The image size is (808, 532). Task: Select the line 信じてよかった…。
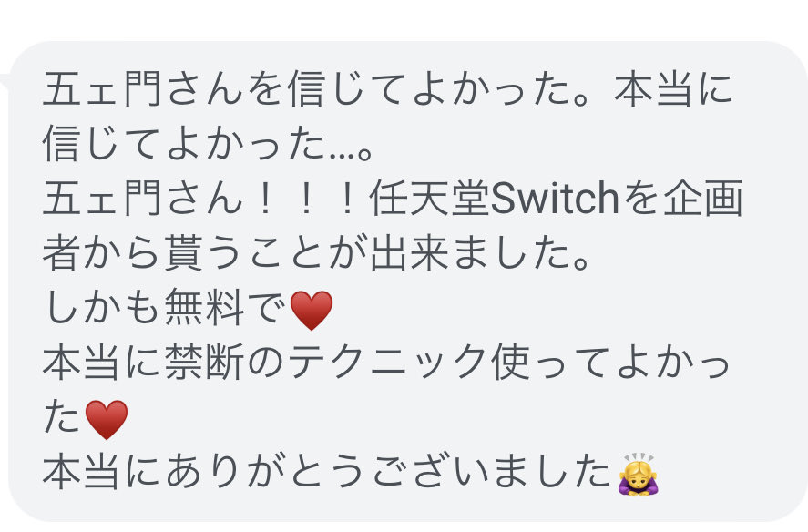208,144
